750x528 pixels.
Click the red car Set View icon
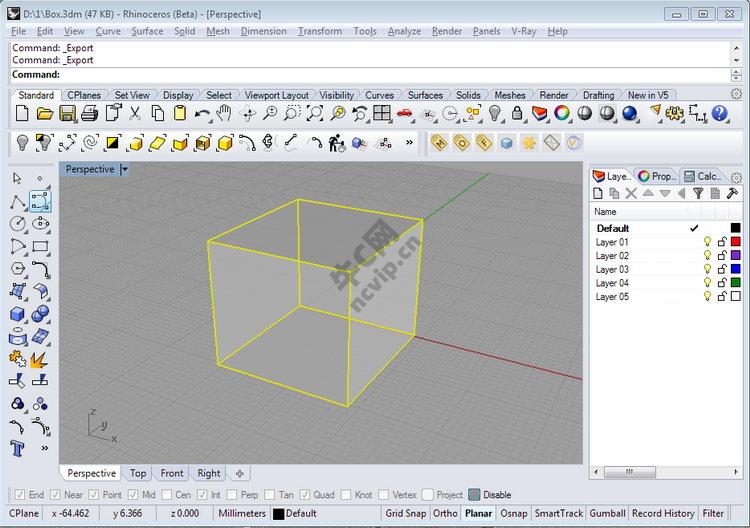(405, 113)
